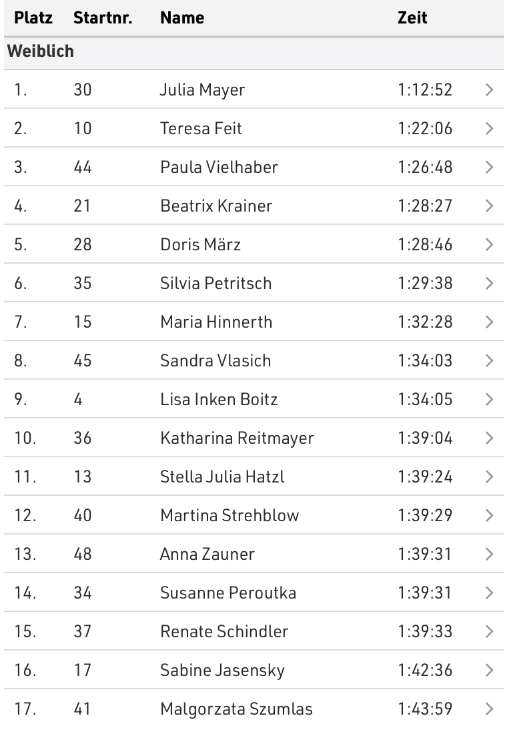Sort by the Startnr. column header

pyautogui.click(x=102, y=18)
